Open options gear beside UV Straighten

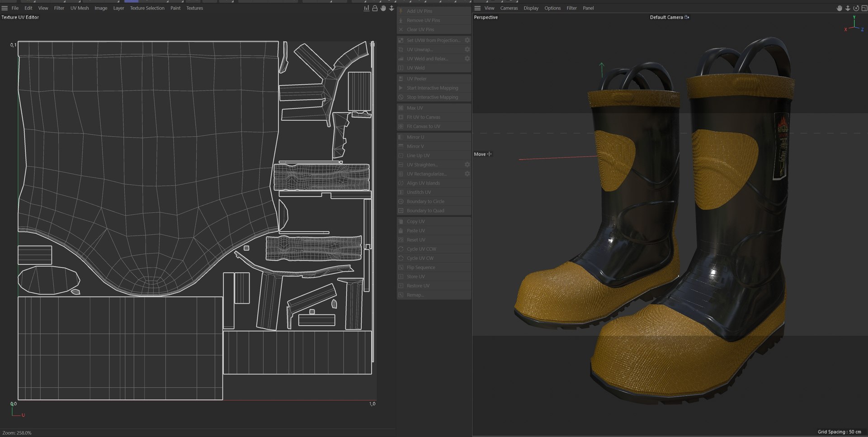point(467,165)
